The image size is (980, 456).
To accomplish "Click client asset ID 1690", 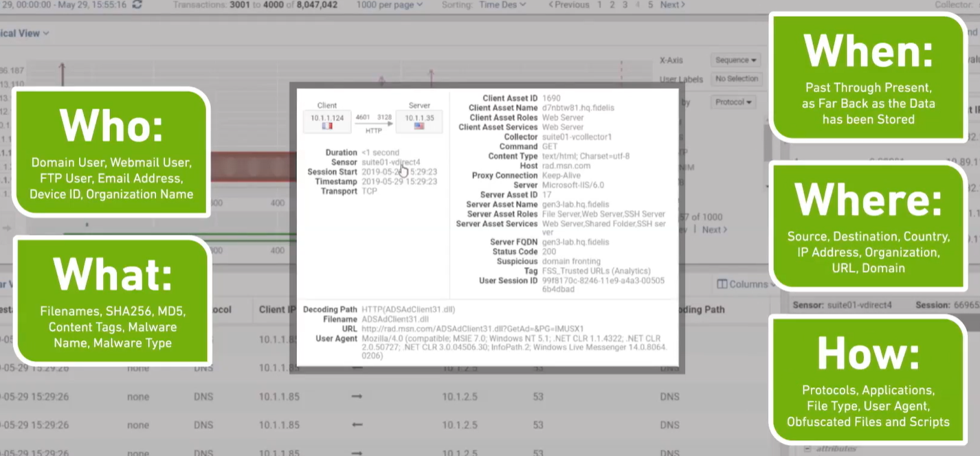I will point(551,98).
